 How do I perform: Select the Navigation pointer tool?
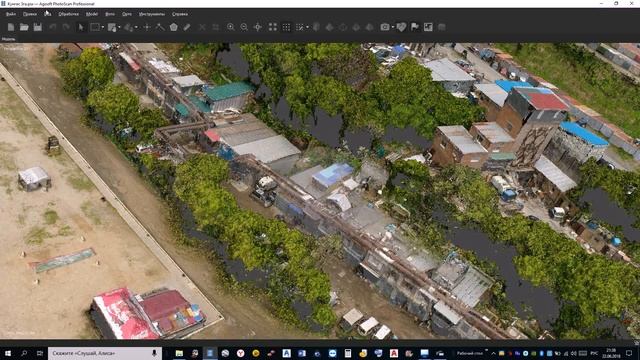(81, 27)
